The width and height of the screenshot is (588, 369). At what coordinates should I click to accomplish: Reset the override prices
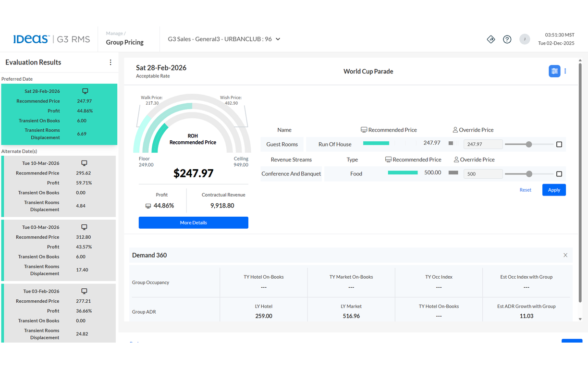(x=526, y=190)
